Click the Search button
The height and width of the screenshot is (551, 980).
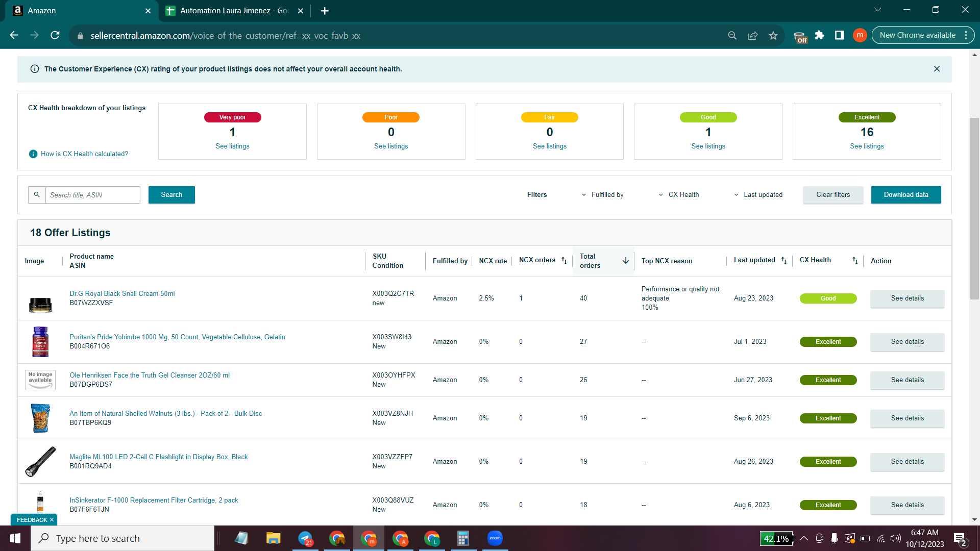(x=171, y=195)
